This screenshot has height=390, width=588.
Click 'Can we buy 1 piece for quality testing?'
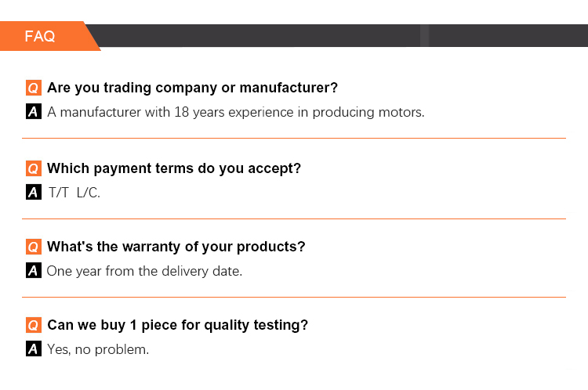coord(177,325)
